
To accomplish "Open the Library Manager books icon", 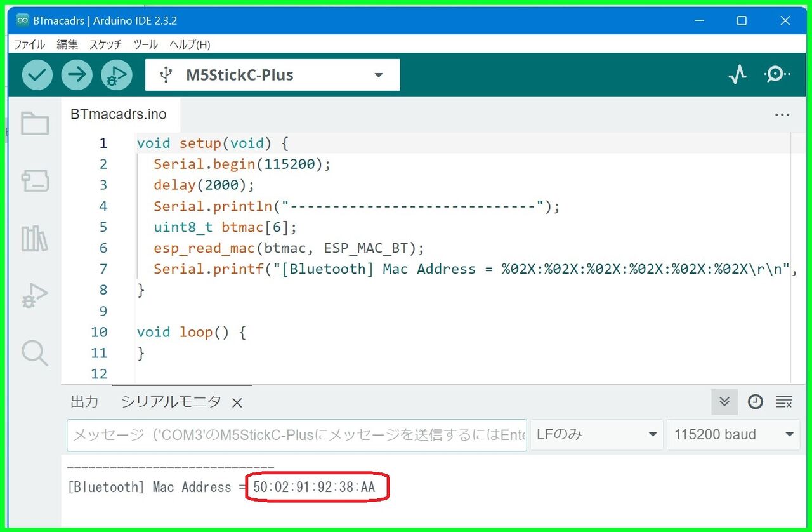I will (x=35, y=238).
